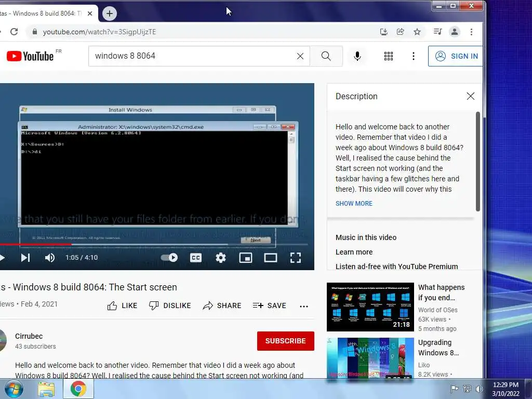Screen dimensions: 532x399
Task: Save the video to a playlist
Action: click(270, 305)
